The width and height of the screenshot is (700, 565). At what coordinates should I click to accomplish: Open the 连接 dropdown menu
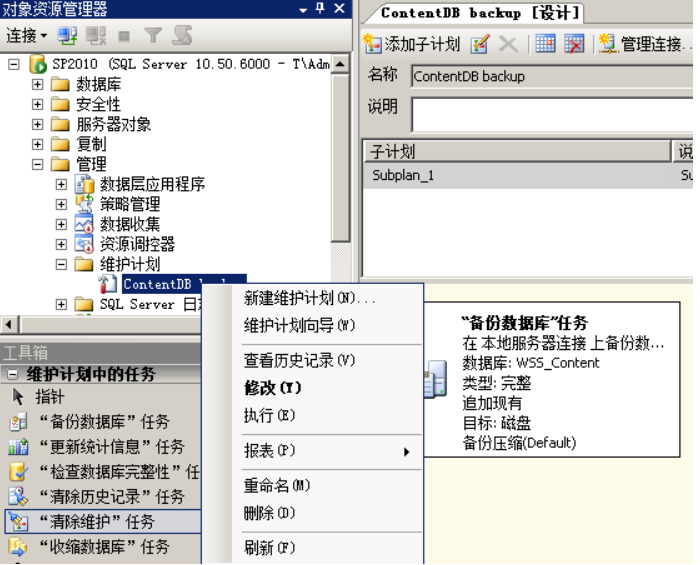click(x=26, y=36)
